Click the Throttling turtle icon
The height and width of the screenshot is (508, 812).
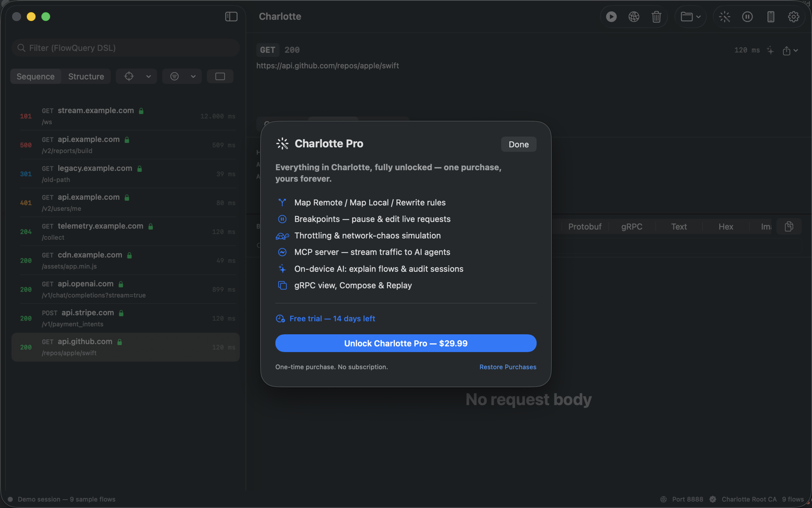(282, 236)
